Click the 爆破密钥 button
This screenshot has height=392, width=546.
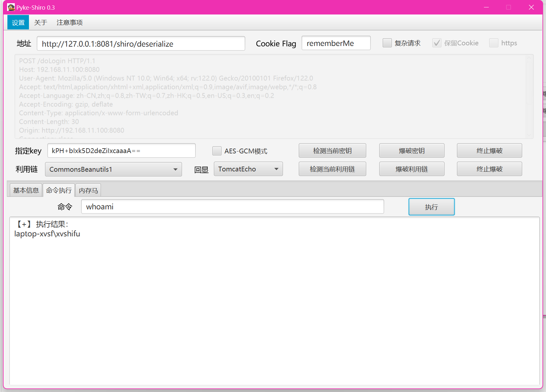pyautogui.click(x=412, y=150)
